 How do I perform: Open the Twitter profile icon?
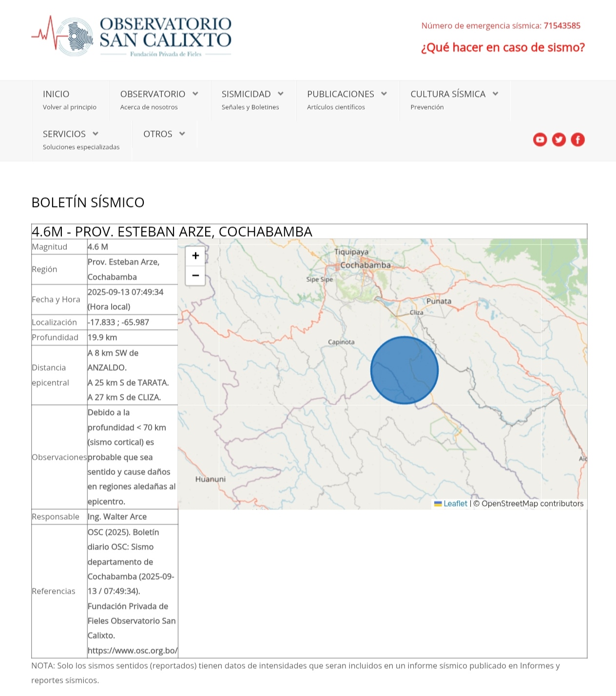[559, 140]
